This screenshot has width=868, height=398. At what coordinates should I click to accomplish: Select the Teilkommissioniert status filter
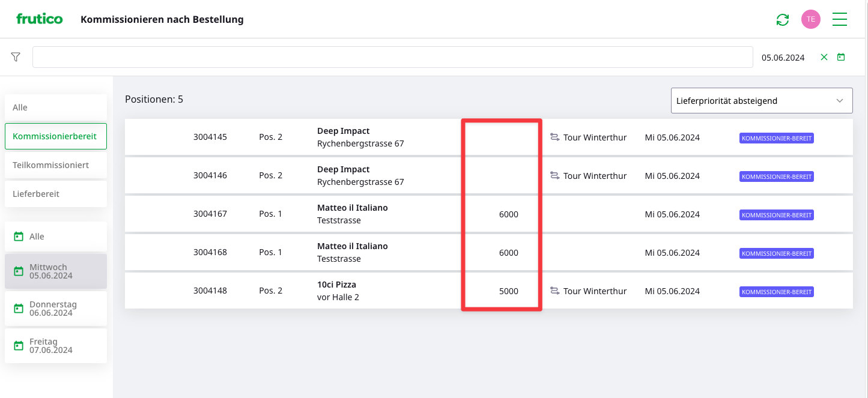(x=55, y=165)
